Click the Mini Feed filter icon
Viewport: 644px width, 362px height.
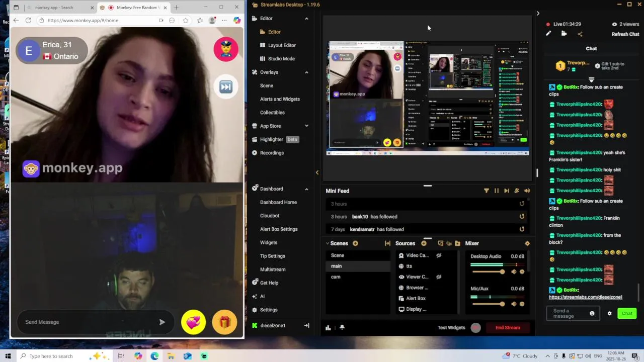click(x=486, y=191)
